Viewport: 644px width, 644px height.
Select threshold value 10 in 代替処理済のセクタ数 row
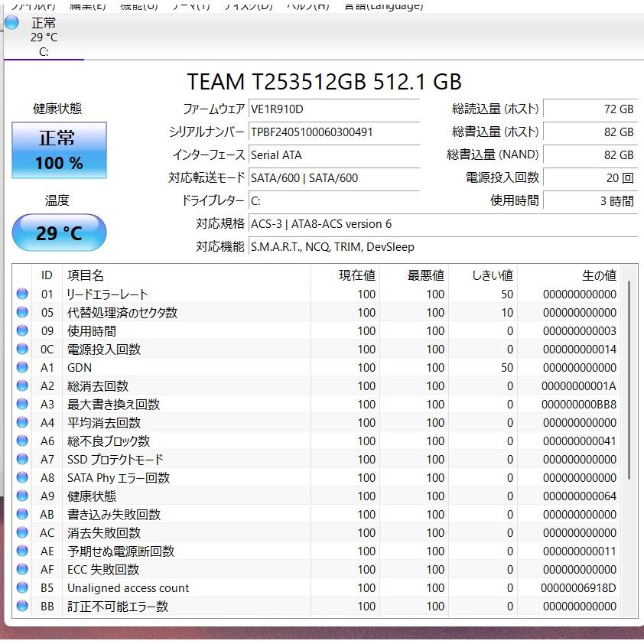coord(507,313)
